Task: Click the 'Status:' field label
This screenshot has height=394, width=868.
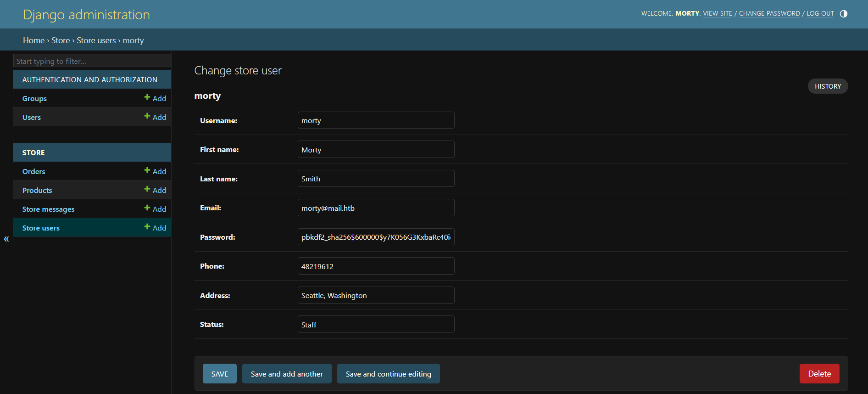Action: [212, 324]
